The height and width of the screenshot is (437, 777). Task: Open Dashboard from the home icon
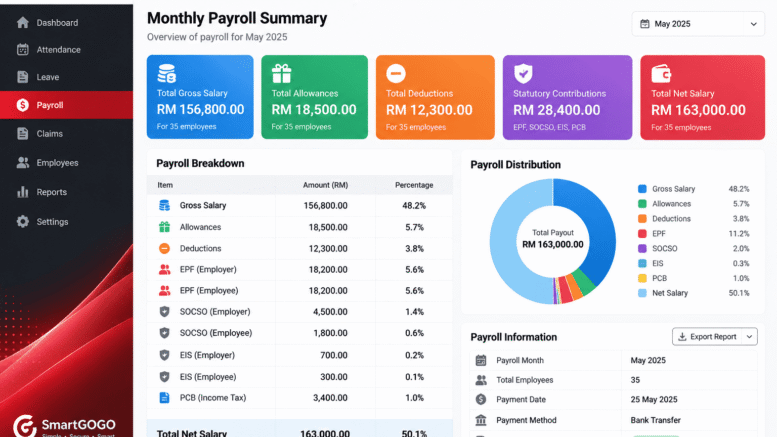pos(22,23)
